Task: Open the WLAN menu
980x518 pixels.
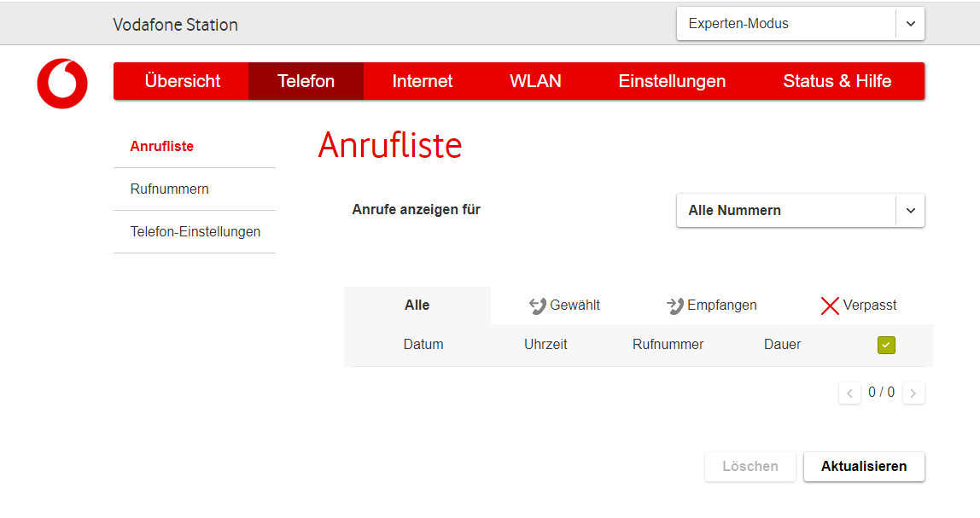Action: click(535, 81)
